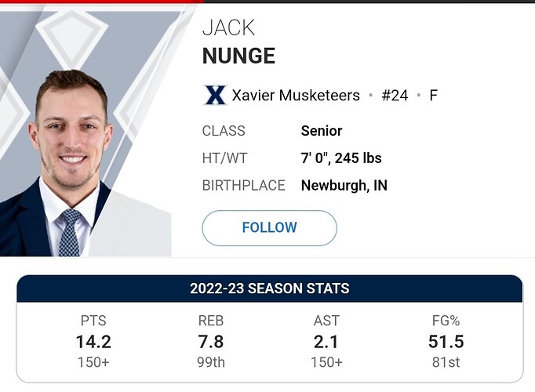Image resolution: width=535 pixels, height=392 pixels.
Task: Click the first name JACK text
Action: tap(229, 27)
